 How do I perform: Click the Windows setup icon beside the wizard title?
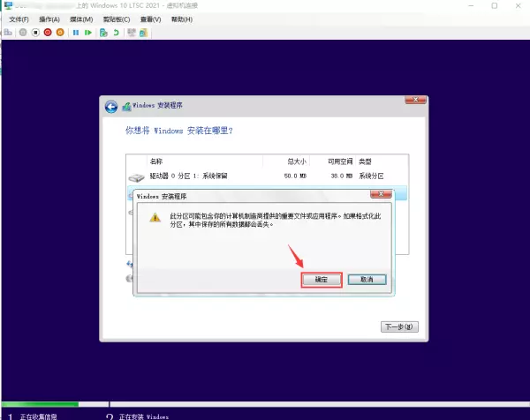126,107
